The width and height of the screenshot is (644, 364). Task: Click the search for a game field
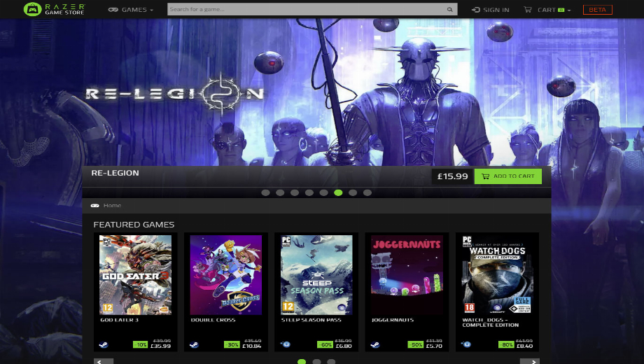click(x=312, y=9)
